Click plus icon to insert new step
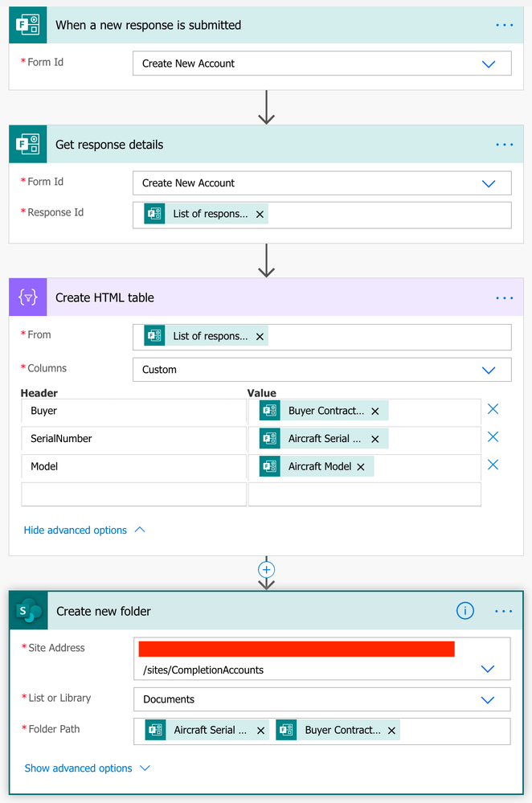 266,569
